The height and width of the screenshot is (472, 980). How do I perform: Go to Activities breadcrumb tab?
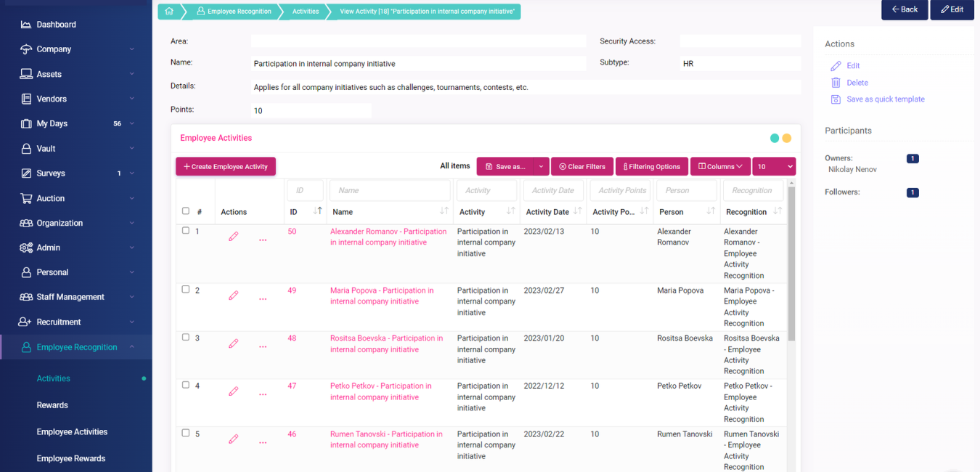[305, 11]
